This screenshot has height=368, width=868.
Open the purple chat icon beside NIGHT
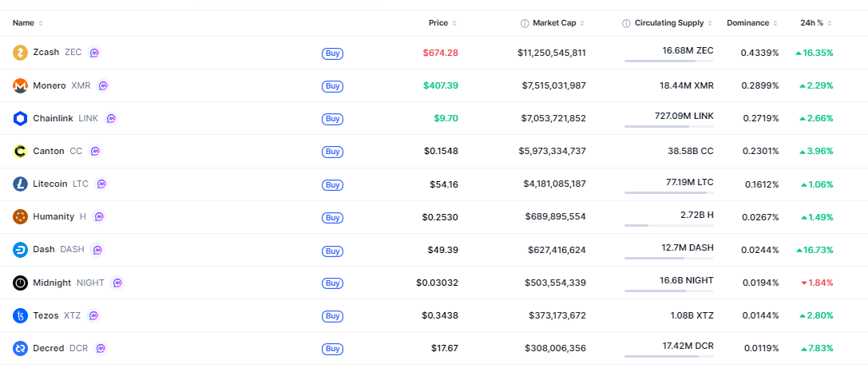(117, 283)
